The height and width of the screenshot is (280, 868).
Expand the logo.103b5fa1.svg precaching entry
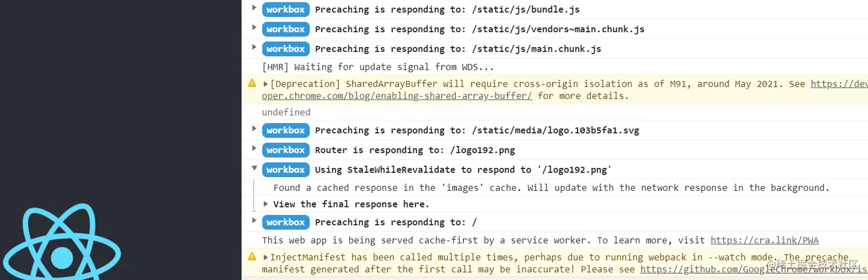click(254, 128)
